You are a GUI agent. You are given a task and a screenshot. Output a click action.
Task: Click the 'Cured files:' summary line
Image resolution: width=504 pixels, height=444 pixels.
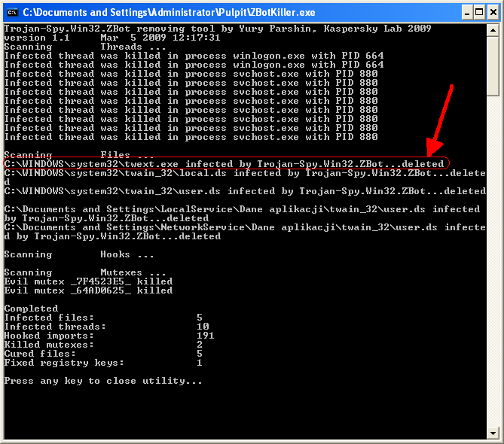tap(103, 354)
